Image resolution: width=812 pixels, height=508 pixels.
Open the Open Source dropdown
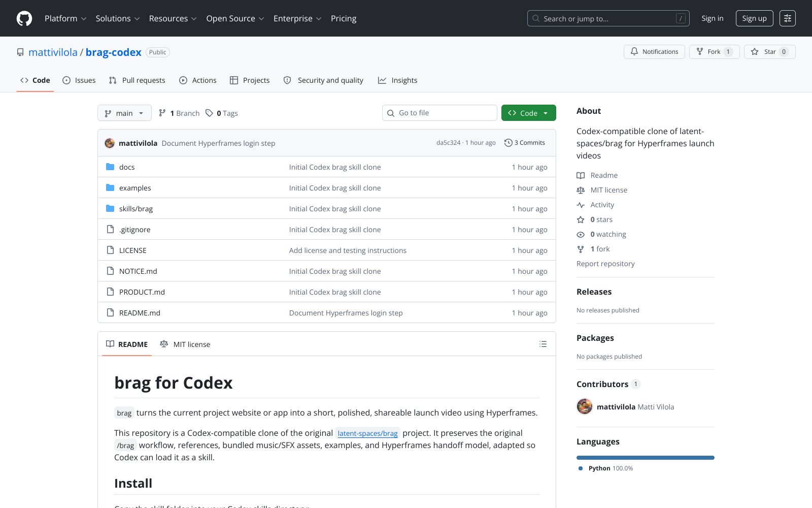pos(235,18)
